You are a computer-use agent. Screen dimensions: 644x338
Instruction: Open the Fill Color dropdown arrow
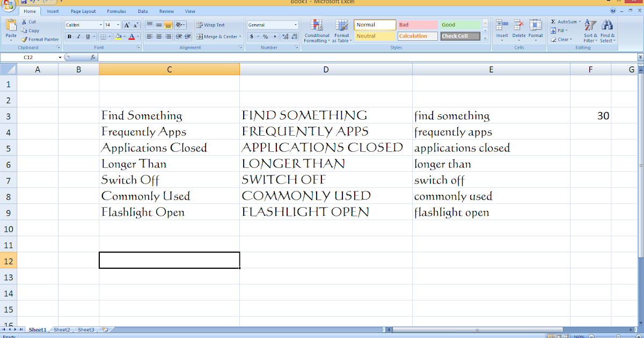click(x=126, y=36)
